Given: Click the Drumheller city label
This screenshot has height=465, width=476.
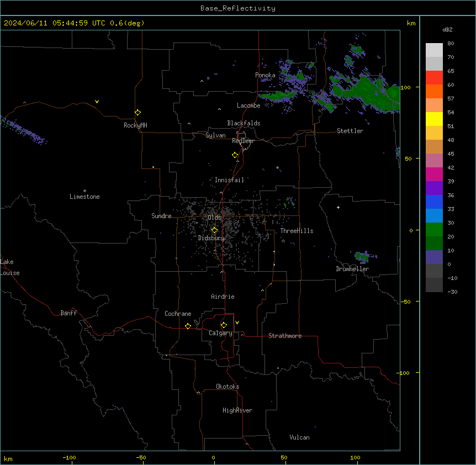Looking at the screenshot, I should (352, 269).
